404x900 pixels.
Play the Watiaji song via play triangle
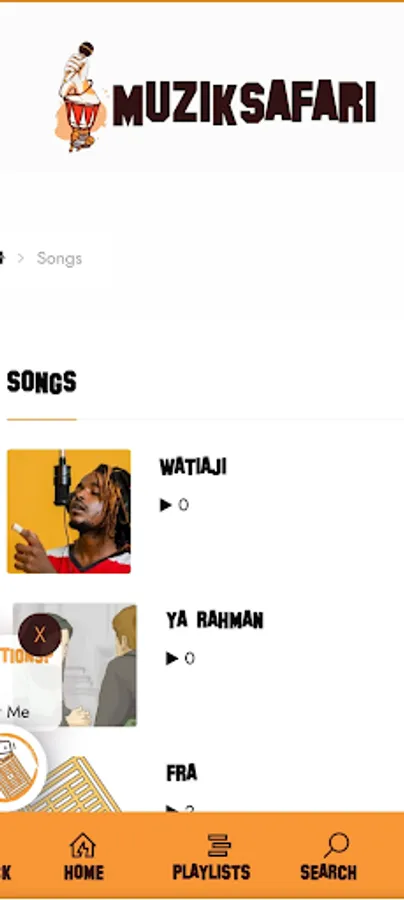click(165, 505)
